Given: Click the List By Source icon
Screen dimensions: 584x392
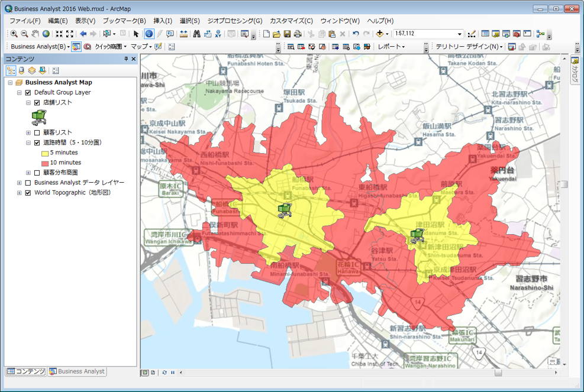Looking at the screenshot, I should coord(22,70).
